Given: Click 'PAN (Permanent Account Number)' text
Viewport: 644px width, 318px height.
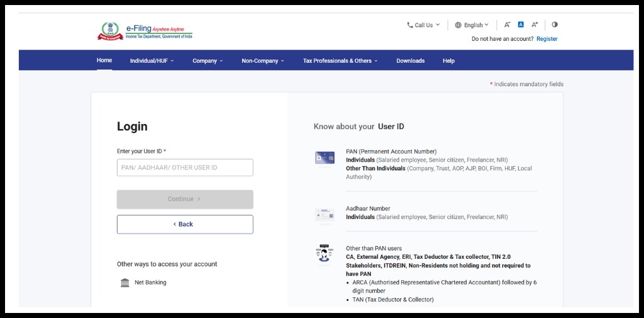Looking at the screenshot, I should coord(391,151).
